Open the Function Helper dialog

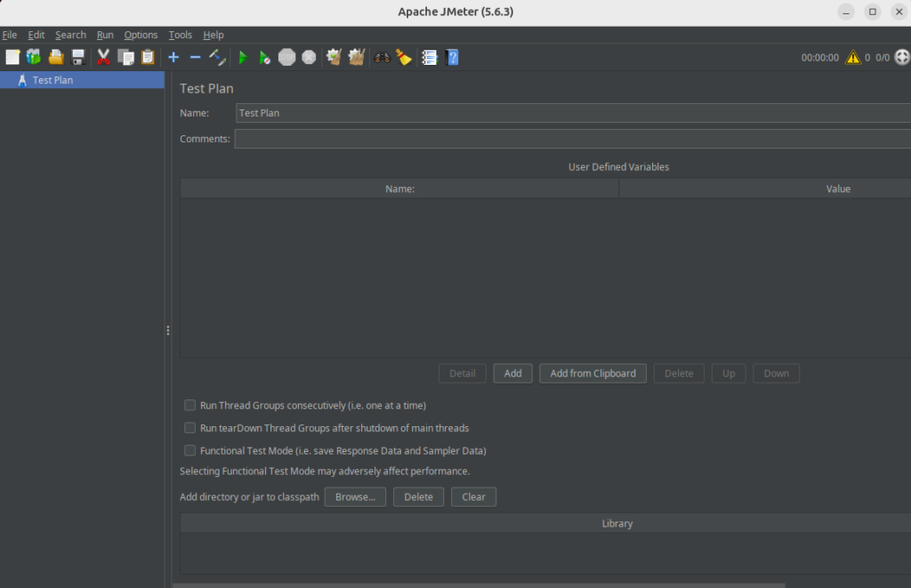point(428,57)
